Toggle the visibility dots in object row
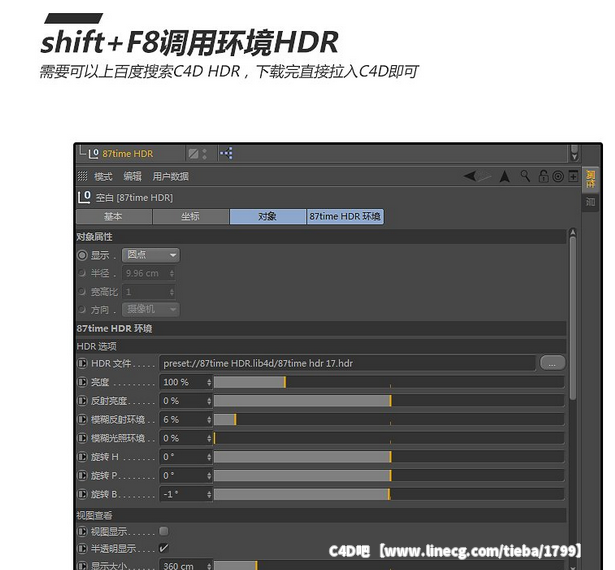 (204, 153)
